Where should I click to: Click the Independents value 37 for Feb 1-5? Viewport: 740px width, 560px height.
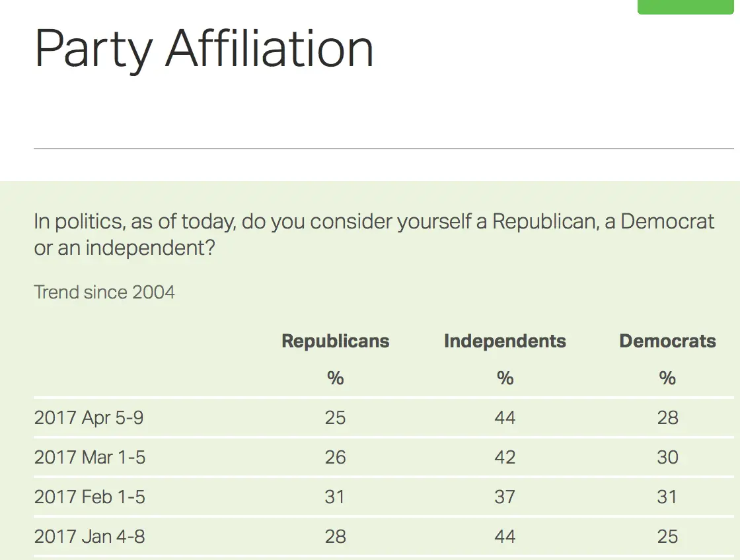coord(505,497)
